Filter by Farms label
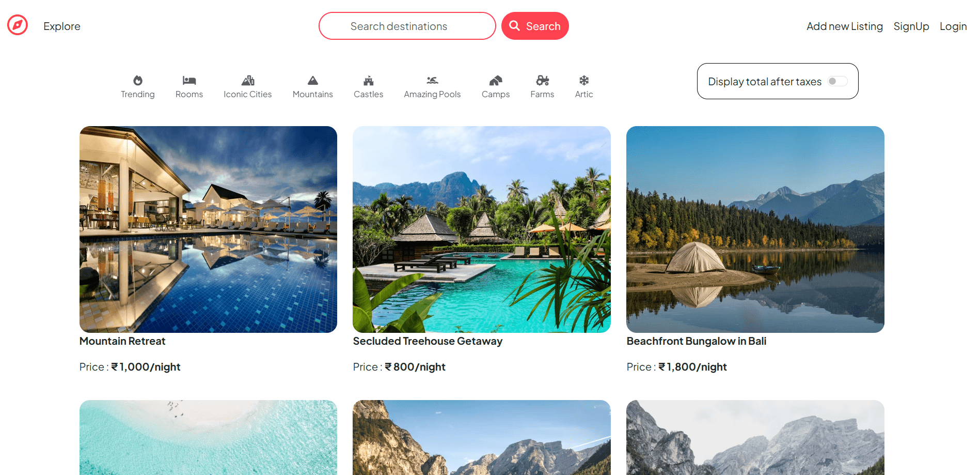 pyautogui.click(x=542, y=94)
